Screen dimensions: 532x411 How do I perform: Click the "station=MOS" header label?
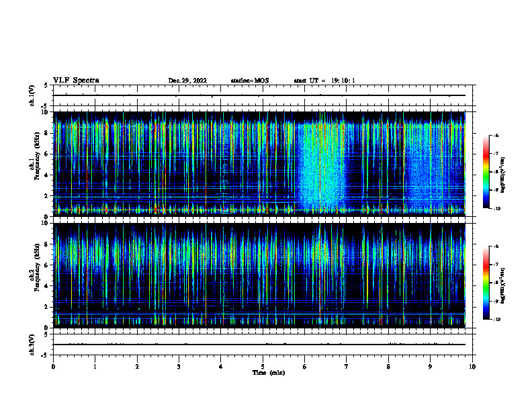pos(250,81)
